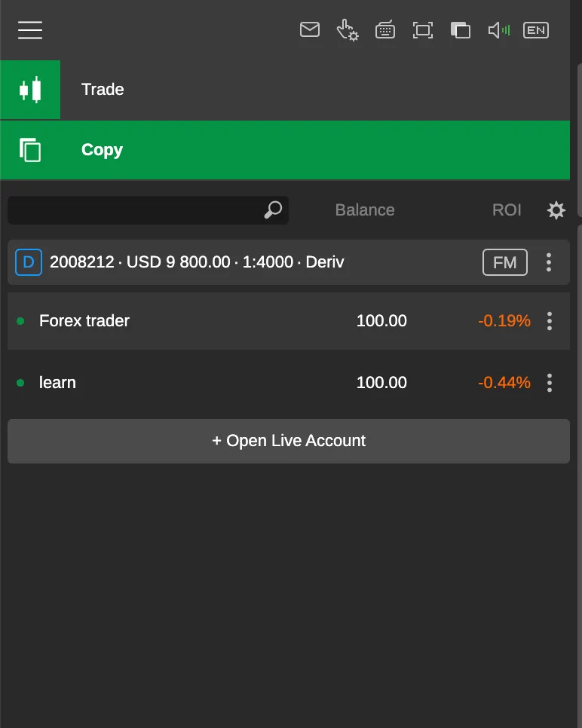Mute sound via the speaker icon
Screen dimensions: 582x728
click(497, 30)
